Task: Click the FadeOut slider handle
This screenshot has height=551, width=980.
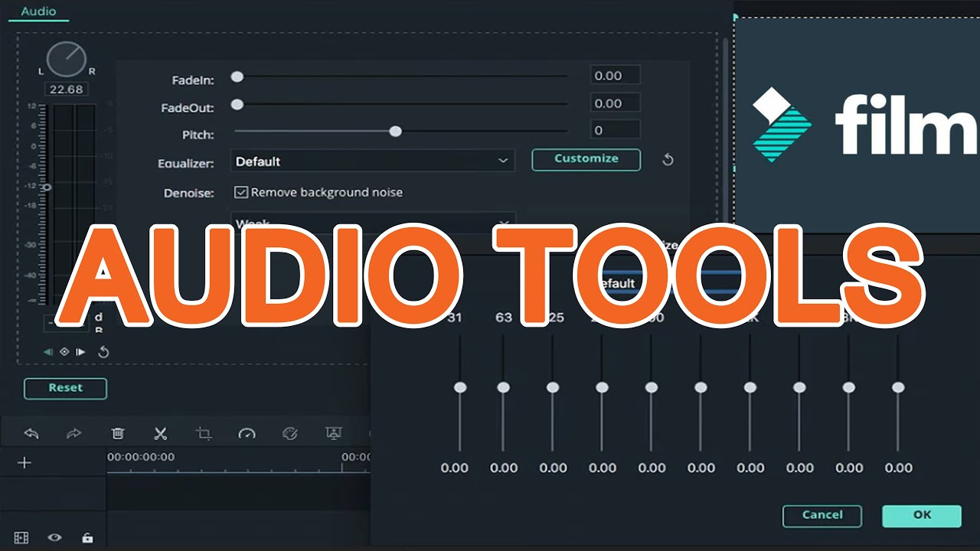Action: [x=237, y=104]
